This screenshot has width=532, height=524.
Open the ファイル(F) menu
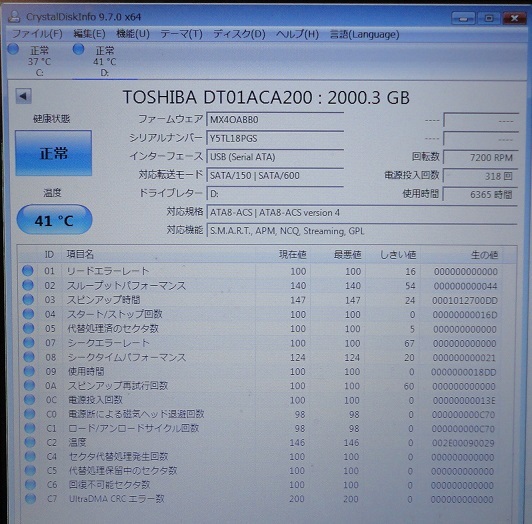click(37, 34)
